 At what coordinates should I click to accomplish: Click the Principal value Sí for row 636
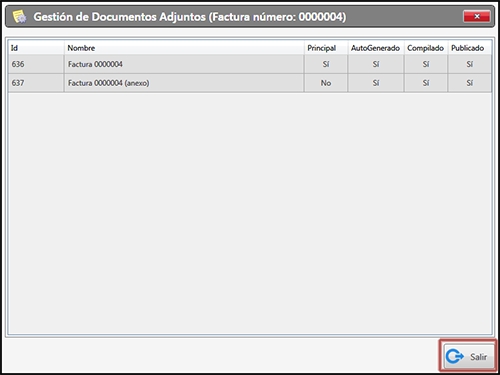pyautogui.click(x=326, y=64)
